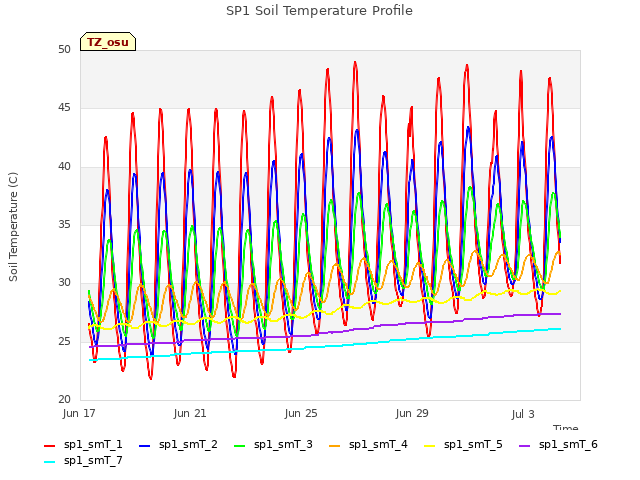Click the Jun 25 x-axis label
The height and width of the screenshot is (480, 640).
[x=301, y=413]
